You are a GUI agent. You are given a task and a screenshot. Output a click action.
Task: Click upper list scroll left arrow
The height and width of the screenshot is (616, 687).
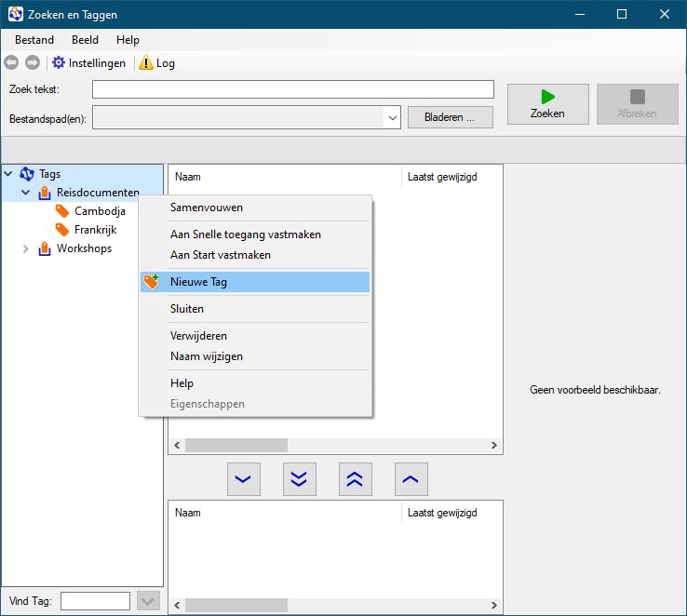(177, 446)
